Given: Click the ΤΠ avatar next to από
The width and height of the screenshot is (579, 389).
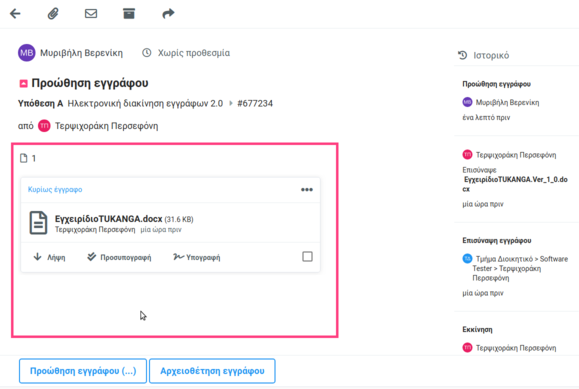Looking at the screenshot, I should point(44,126).
